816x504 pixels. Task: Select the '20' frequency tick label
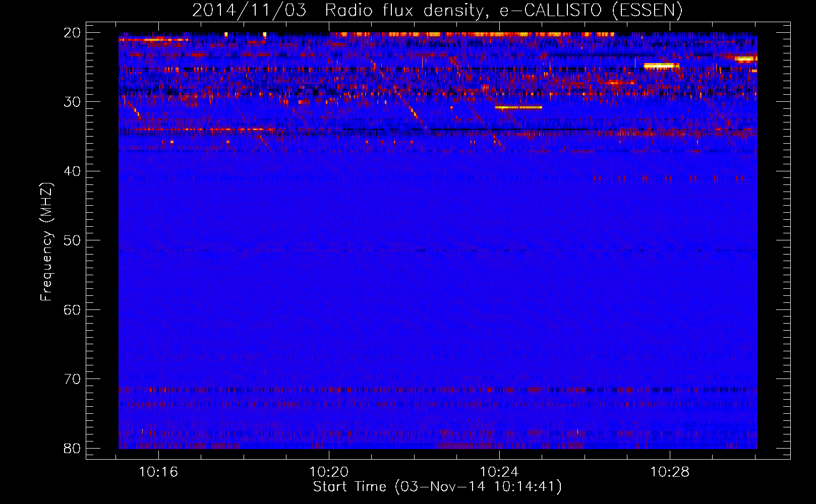pos(72,33)
